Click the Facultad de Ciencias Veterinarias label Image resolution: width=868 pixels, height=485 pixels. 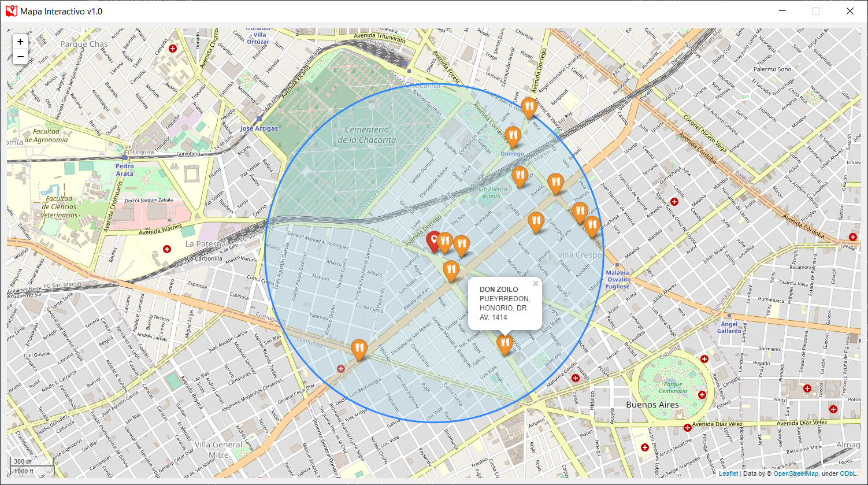pyautogui.click(x=59, y=206)
